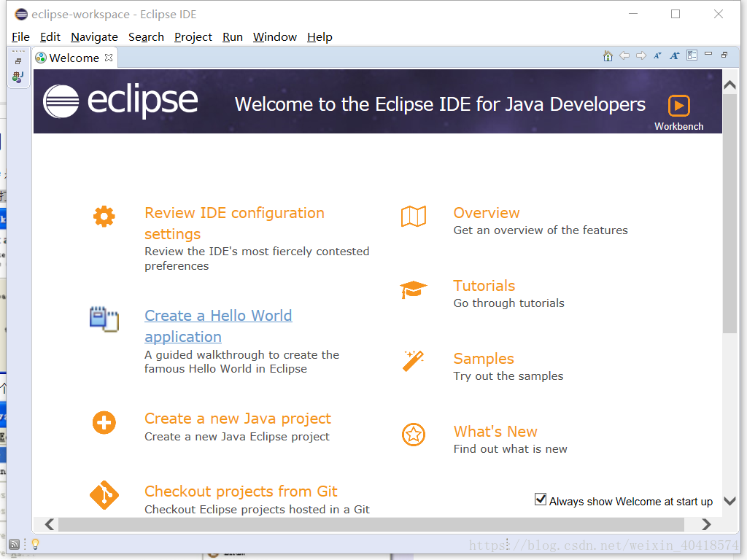Magnify font size with large A icon
The height and width of the screenshot is (560, 747).
(x=674, y=55)
